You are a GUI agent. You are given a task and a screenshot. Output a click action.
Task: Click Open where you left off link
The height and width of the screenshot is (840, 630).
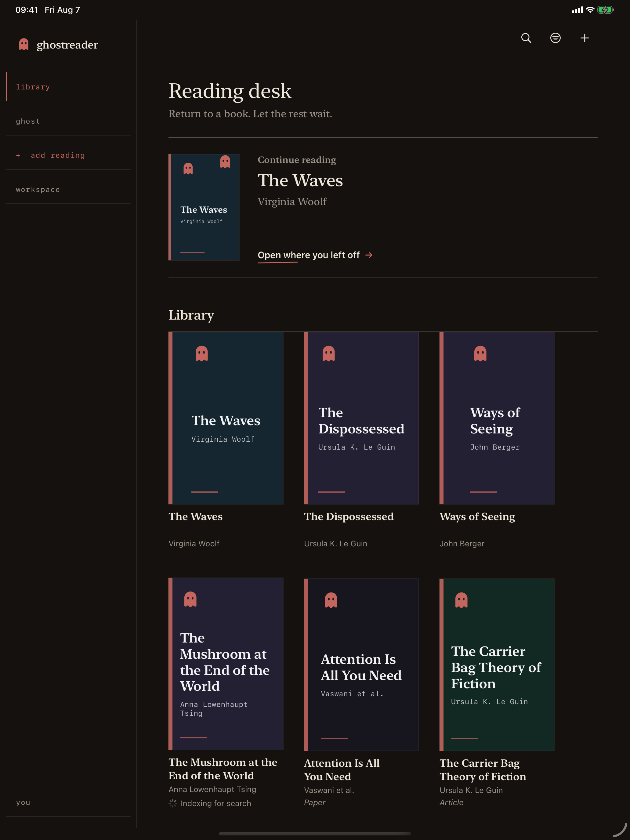(315, 255)
